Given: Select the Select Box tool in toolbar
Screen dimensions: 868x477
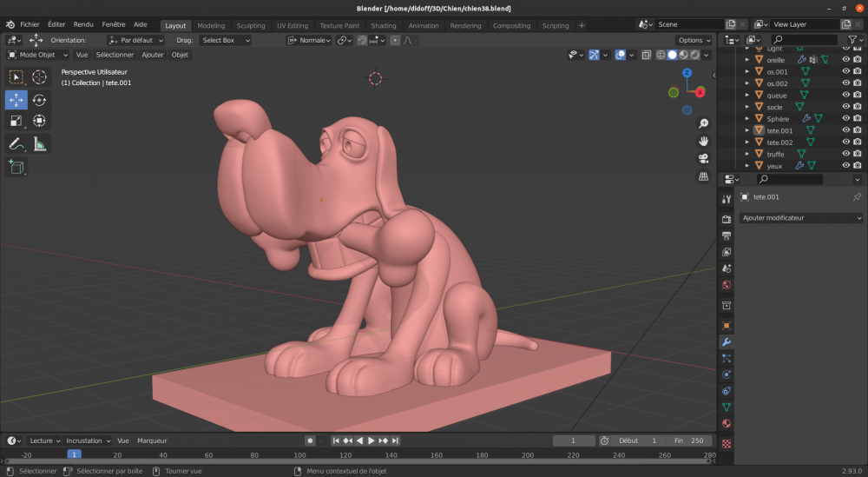Looking at the screenshot, I should [x=16, y=77].
